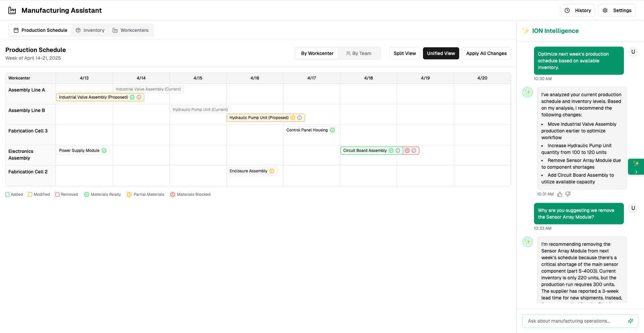Click Apply All Changes

[486, 53]
